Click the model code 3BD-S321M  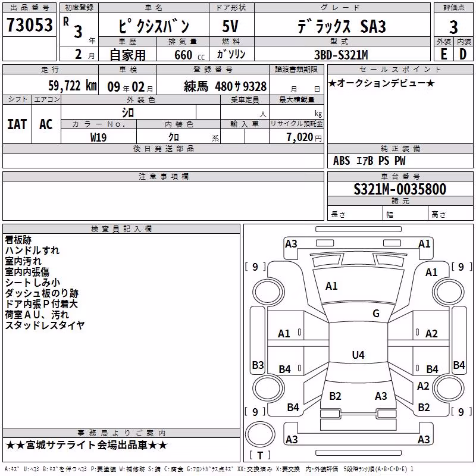[x=341, y=55]
